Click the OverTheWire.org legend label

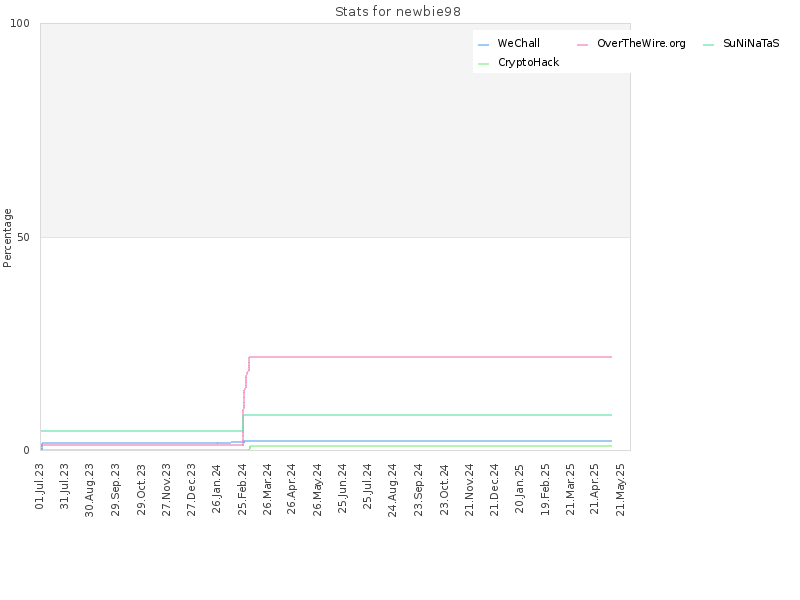point(640,44)
